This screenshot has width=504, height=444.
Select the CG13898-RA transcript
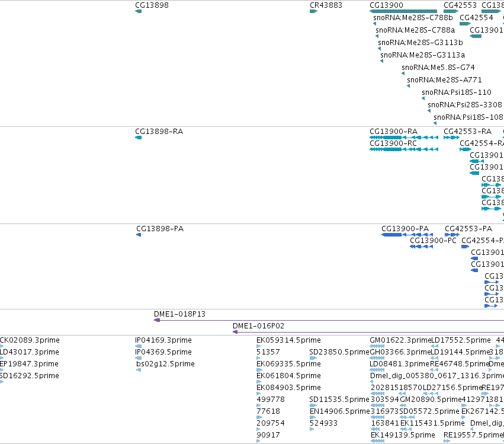point(159,131)
